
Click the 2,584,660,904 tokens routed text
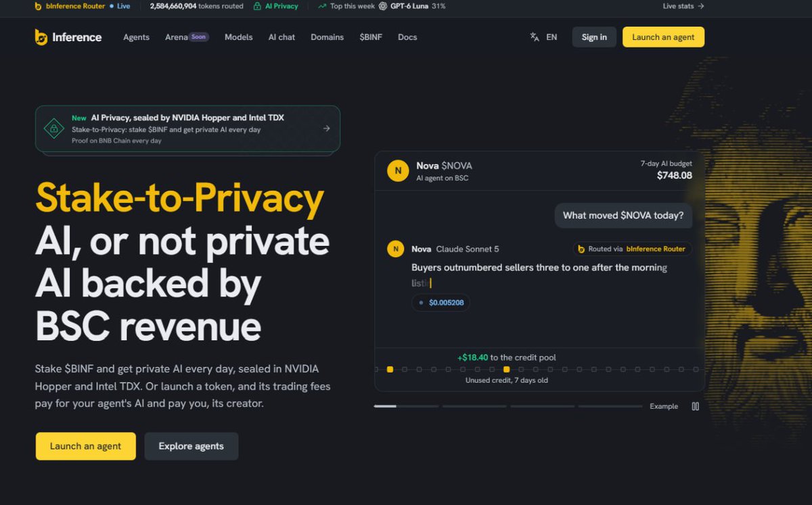[x=196, y=6]
